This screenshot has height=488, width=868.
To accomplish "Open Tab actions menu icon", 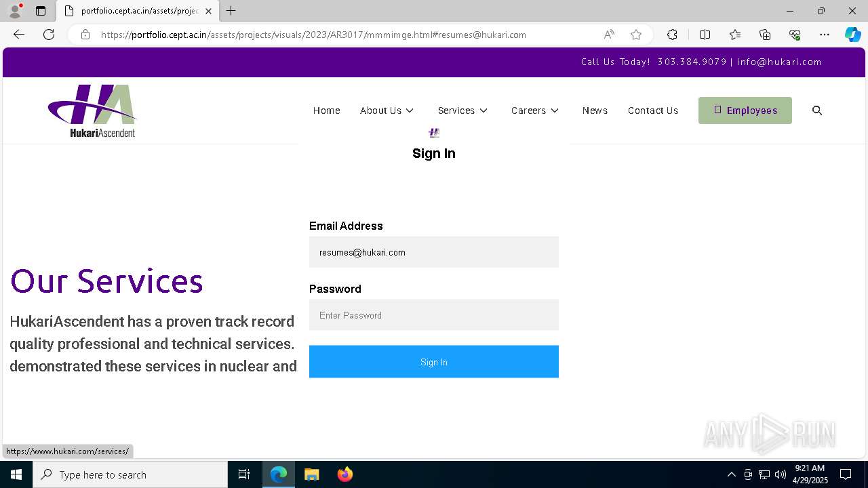I will [x=41, y=11].
